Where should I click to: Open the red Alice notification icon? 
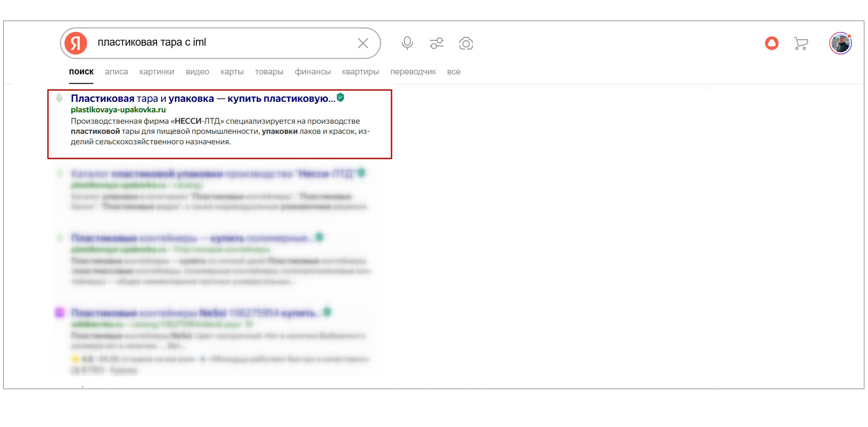click(x=772, y=43)
